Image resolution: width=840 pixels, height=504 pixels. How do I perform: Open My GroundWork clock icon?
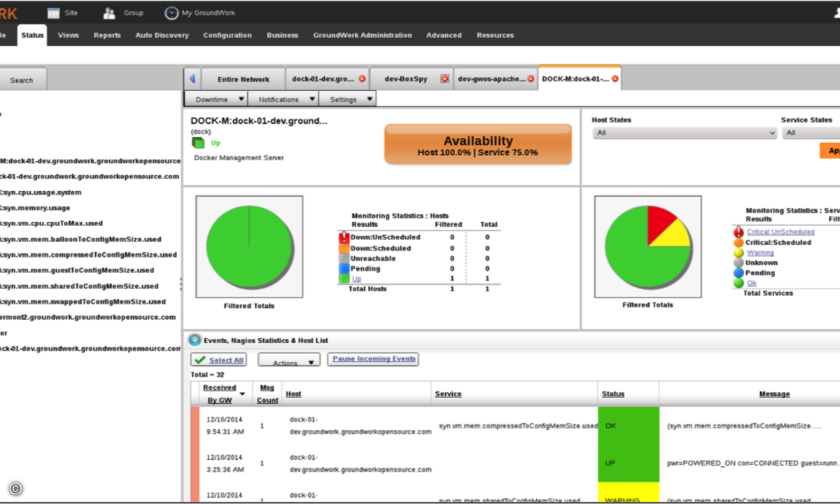171,13
